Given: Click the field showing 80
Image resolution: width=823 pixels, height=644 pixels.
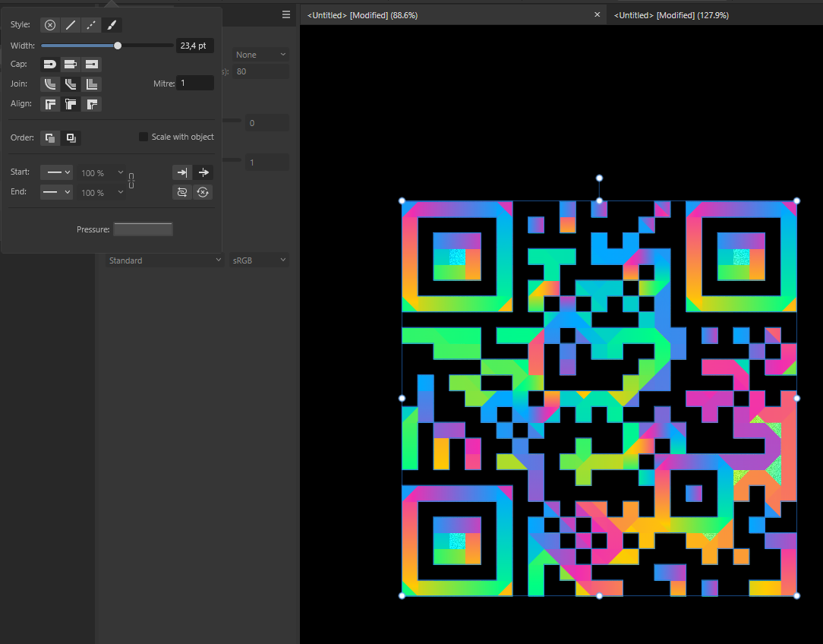Looking at the screenshot, I should coord(260,71).
